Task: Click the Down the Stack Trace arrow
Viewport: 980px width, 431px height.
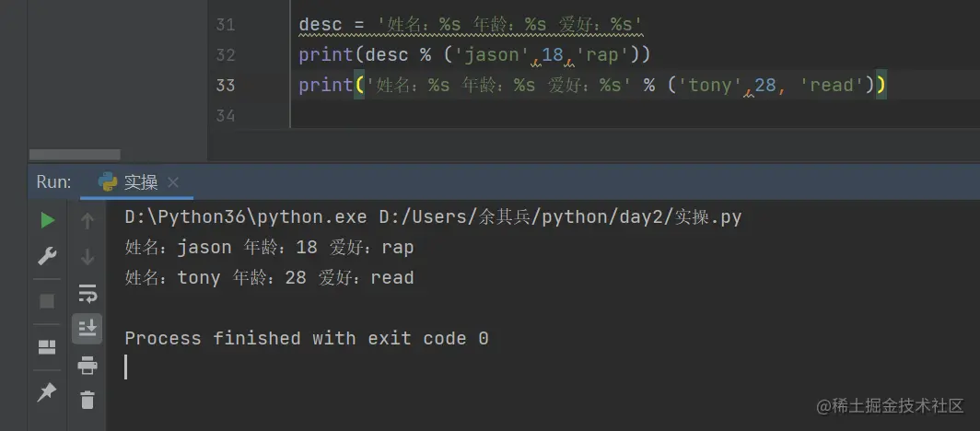Action: 87,256
